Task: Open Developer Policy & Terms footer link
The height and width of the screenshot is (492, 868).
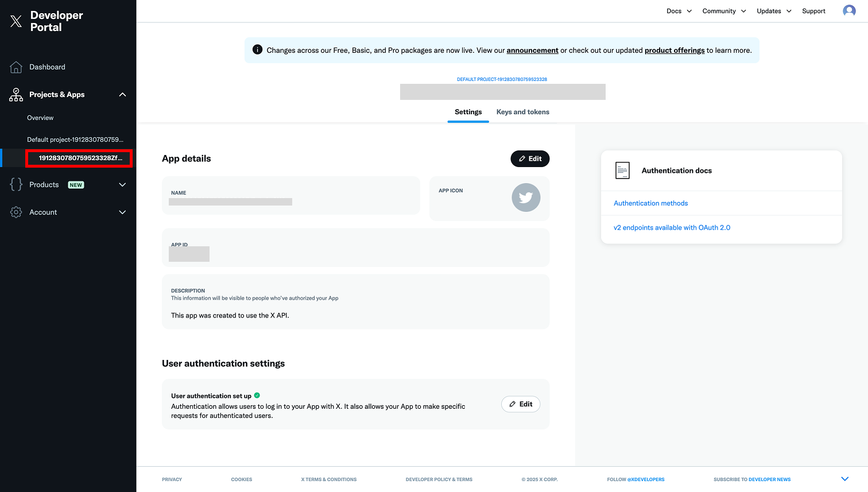Action: click(x=439, y=479)
